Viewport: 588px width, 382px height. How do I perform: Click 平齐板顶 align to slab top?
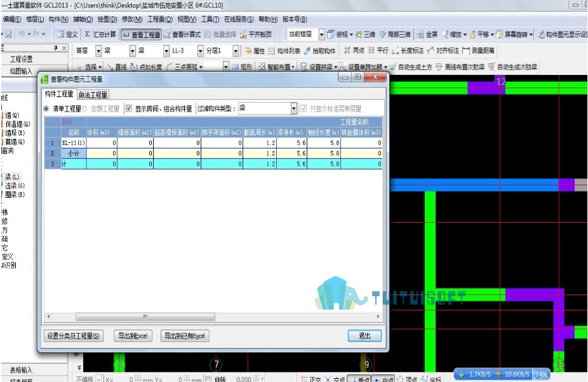point(256,34)
